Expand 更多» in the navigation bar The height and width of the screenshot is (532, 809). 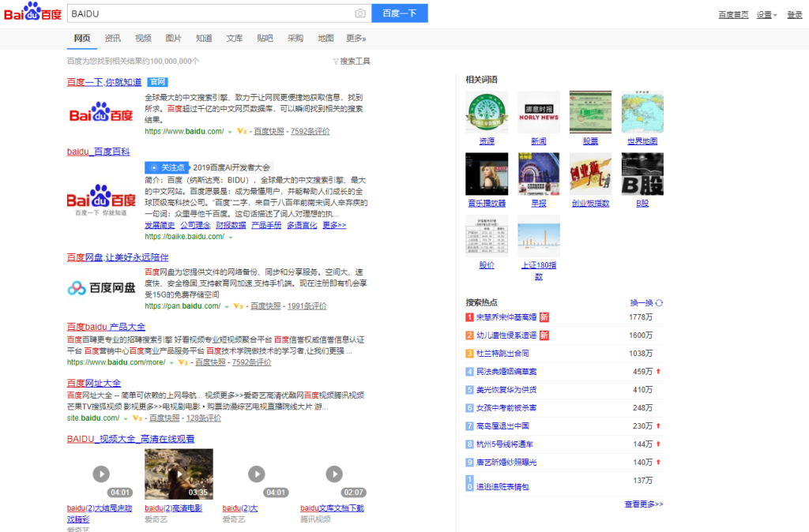tap(354, 37)
